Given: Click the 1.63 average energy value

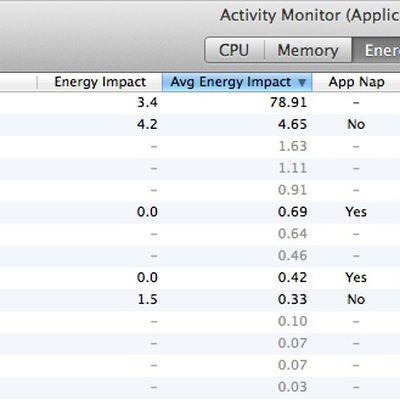Looking at the screenshot, I should tap(292, 146).
